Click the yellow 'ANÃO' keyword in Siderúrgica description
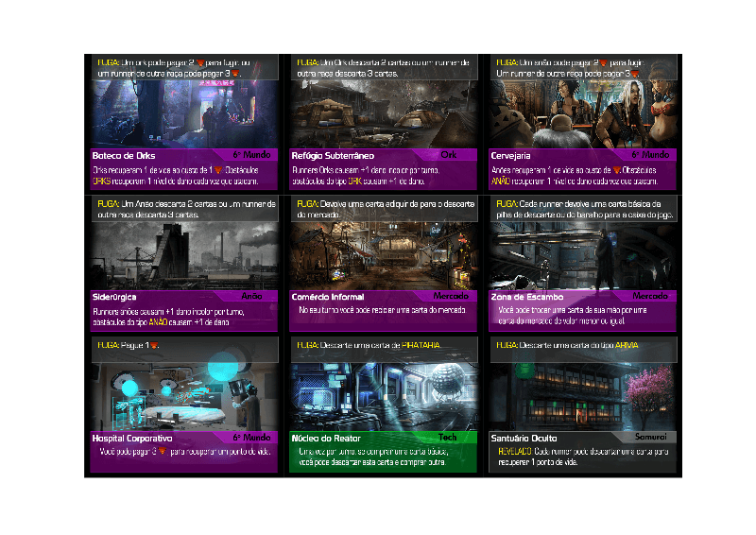756x535 pixels. point(158,322)
